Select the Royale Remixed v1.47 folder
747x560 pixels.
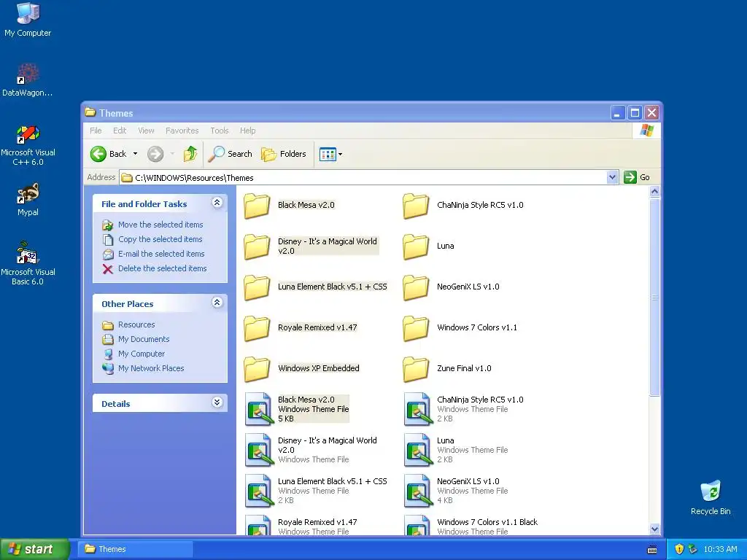tap(300, 328)
